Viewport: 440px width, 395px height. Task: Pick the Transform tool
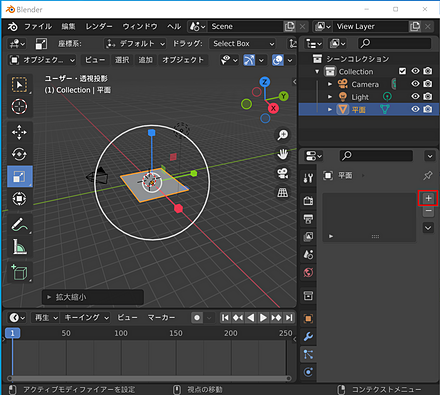[x=20, y=199]
